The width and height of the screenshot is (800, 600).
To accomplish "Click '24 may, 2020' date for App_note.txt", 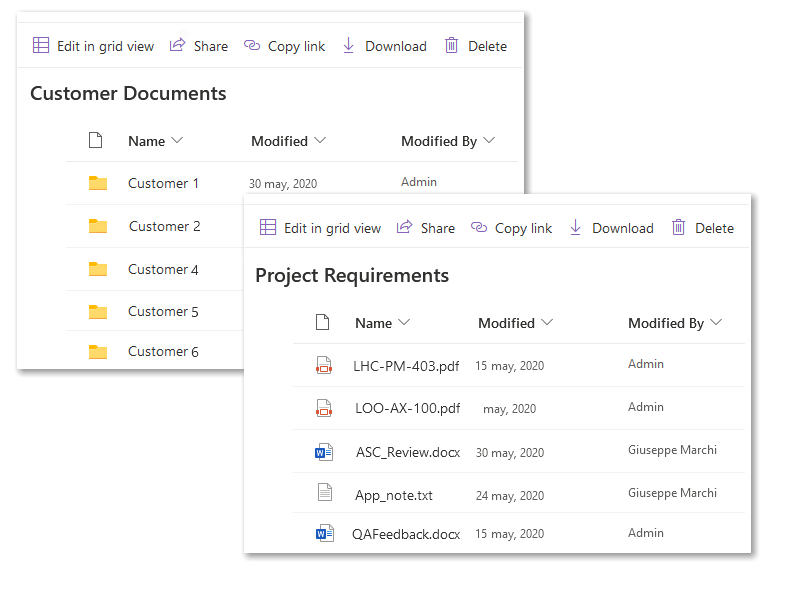I will 510,495.
